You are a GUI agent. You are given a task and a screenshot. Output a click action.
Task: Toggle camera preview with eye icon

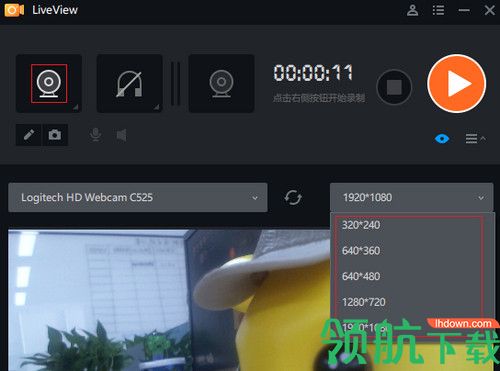pyautogui.click(x=442, y=138)
